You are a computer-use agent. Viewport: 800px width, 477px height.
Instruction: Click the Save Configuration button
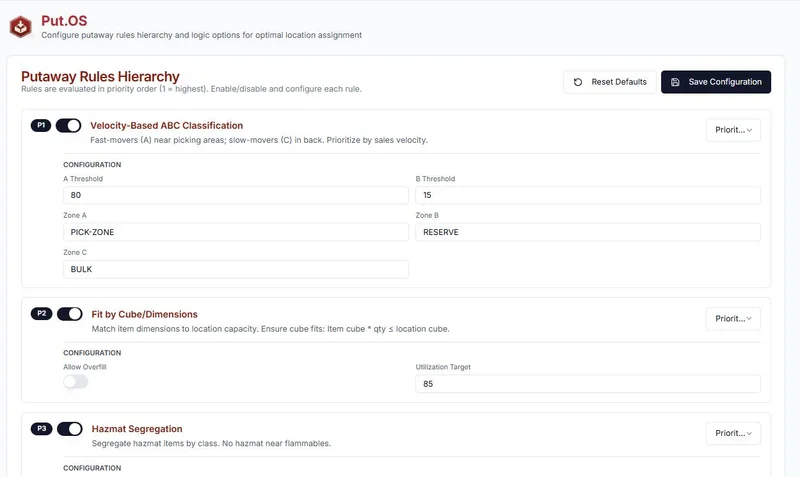click(x=716, y=82)
